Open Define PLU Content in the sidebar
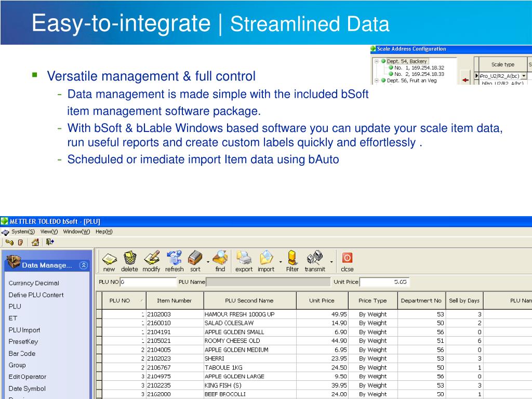532x399 pixels. tap(36, 295)
